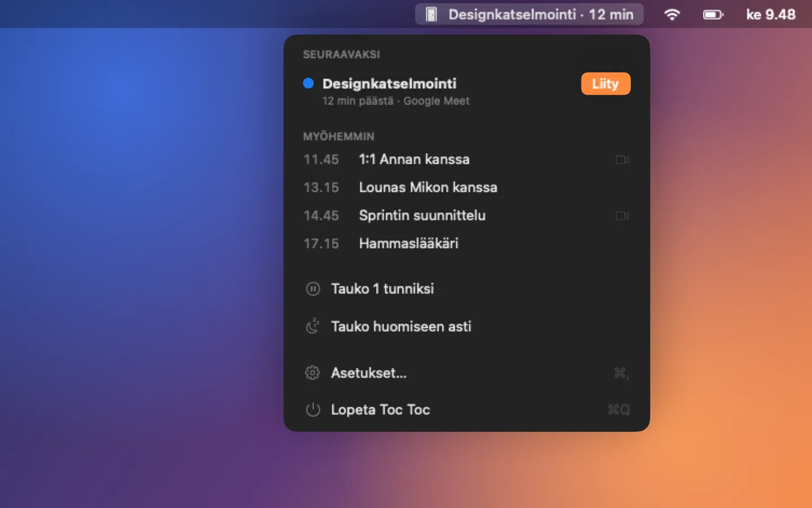Screen dimensions: 812x508
Task: Click the 11.45 time label
Action: coord(321,160)
